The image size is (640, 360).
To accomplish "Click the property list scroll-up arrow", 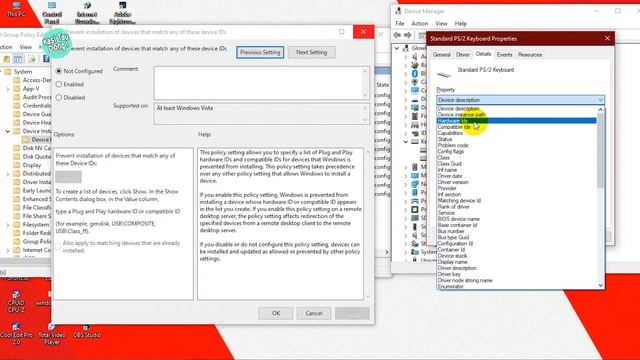I will (x=600, y=109).
